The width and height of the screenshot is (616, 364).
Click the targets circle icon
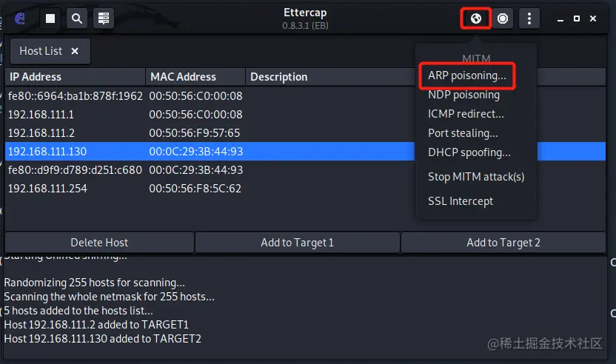tap(503, 18)
